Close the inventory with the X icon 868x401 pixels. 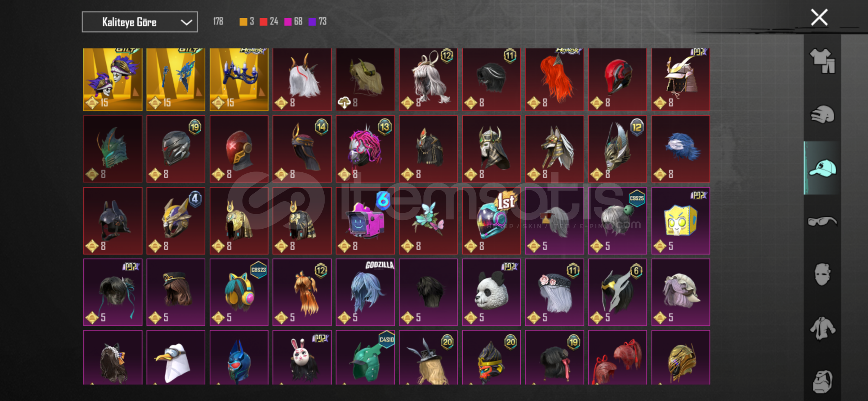[x=819, y=17]
